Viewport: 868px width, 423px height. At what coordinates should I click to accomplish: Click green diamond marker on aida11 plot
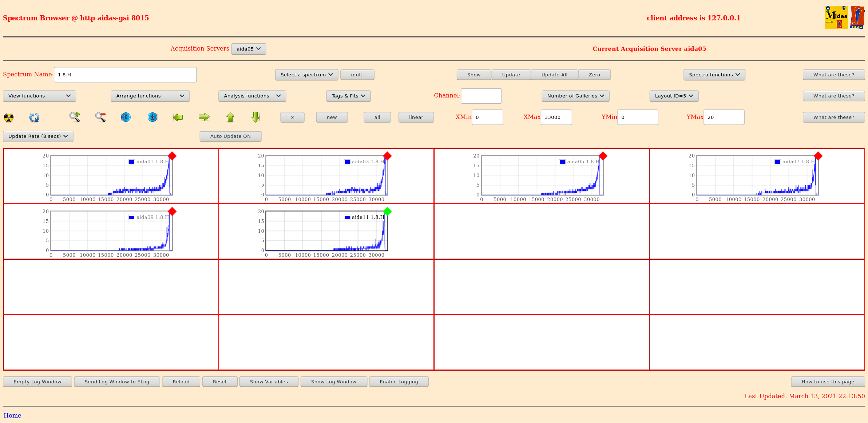pos(387,211)
